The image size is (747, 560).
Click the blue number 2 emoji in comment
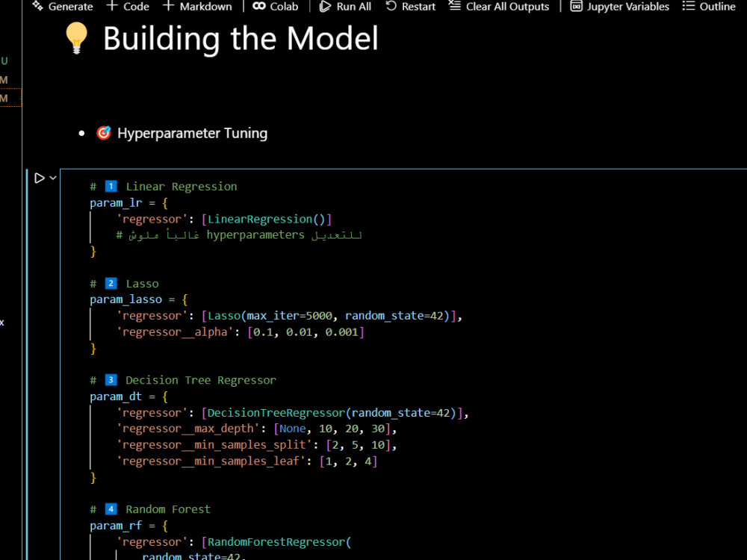111,283
